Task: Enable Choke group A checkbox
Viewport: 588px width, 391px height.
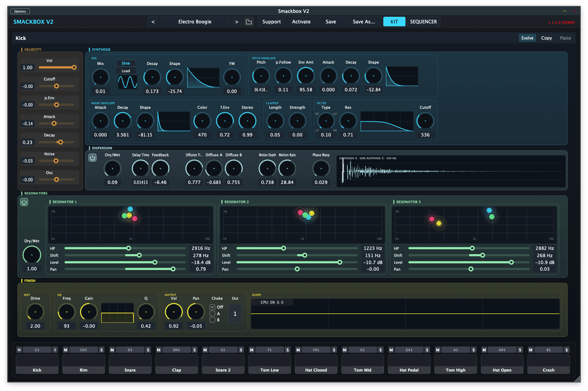Action: pyautogui.click(x=213, y=314)
